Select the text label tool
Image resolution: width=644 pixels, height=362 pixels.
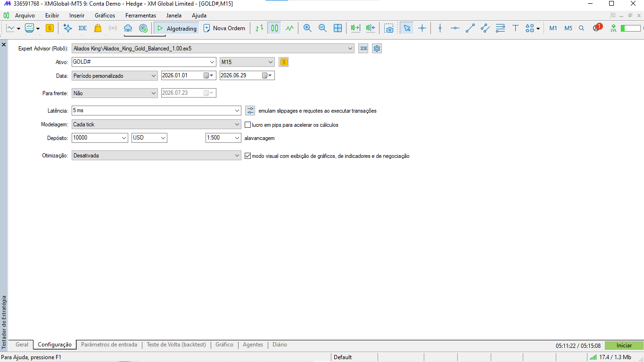[515, 28]
